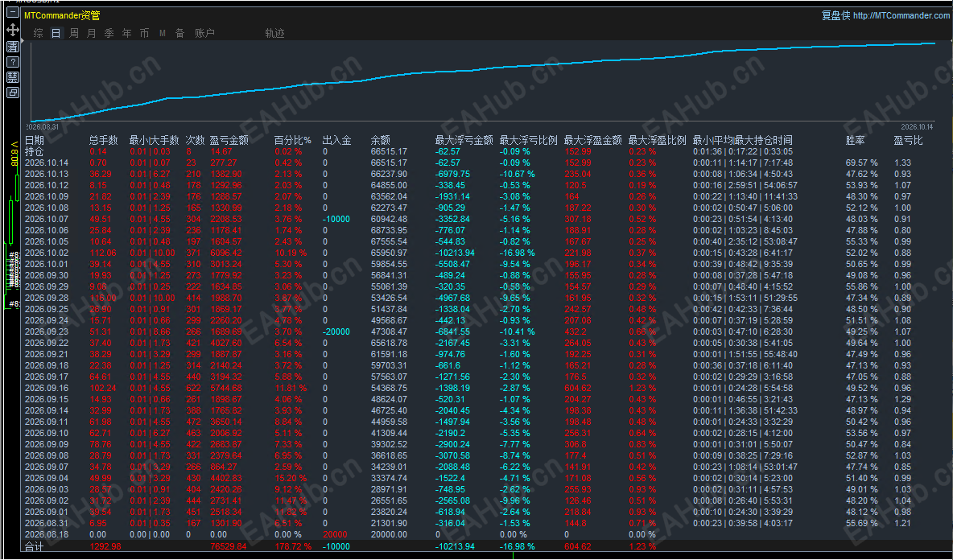Show the 季 quarterly tab
The width and height of the screenshot is (953, 560).
pos(109,33)
